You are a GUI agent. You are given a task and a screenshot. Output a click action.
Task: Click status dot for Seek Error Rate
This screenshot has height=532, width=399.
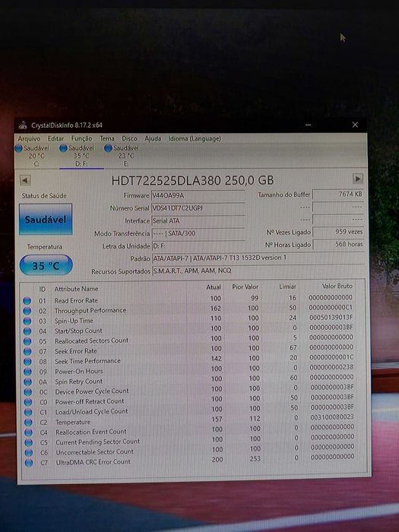point(27,351)
